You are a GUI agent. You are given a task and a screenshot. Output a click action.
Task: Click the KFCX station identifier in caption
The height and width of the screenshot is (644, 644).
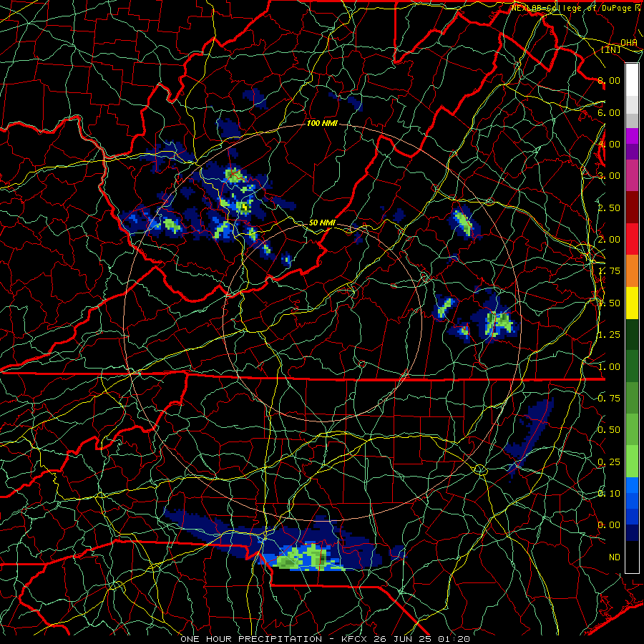click(356, 639)
